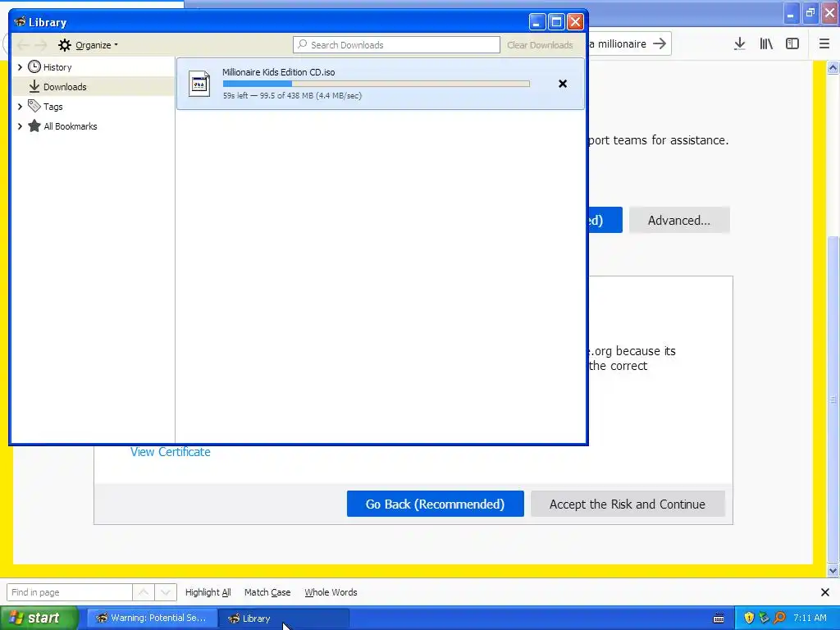Click the page vertical scrollbar thumb
The height and width of the screenshot is (630, 840).
pyautogui.click(x=833, y=399)
